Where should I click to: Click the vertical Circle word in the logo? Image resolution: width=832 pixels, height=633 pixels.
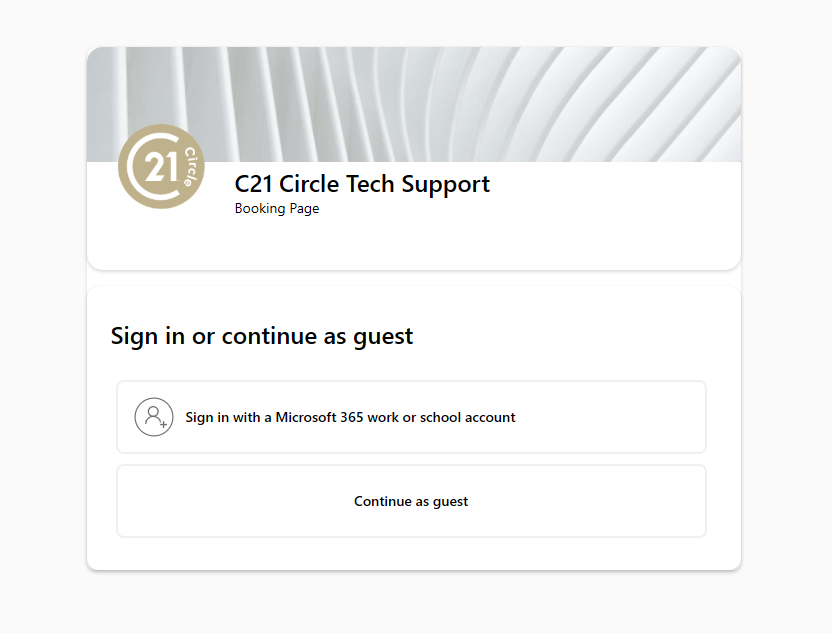point(189,166)
